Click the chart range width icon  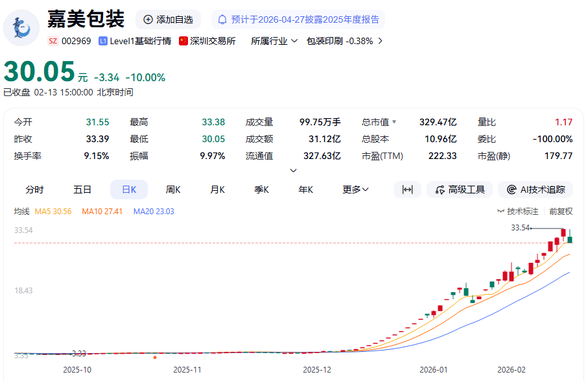(x=407, y=190)
